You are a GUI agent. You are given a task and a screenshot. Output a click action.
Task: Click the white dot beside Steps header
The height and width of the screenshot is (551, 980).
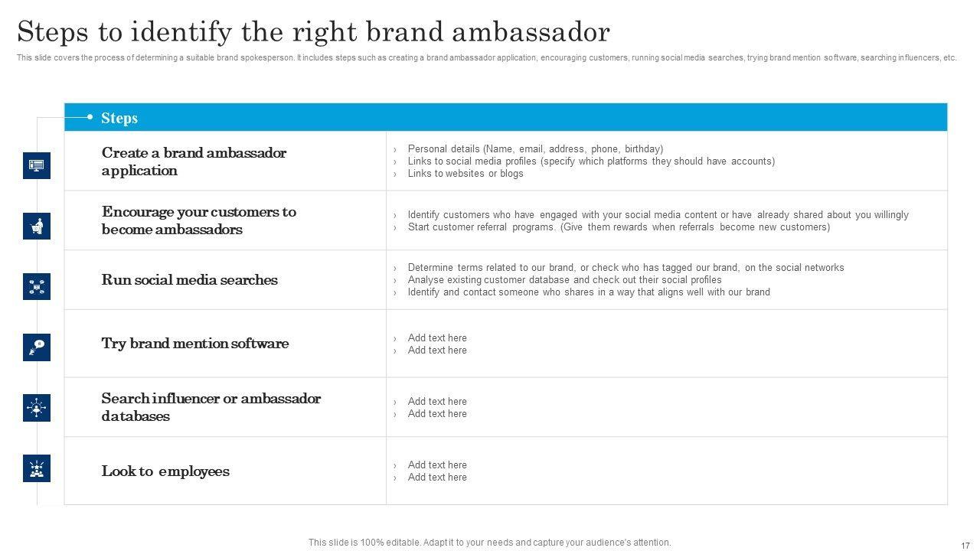90,117
